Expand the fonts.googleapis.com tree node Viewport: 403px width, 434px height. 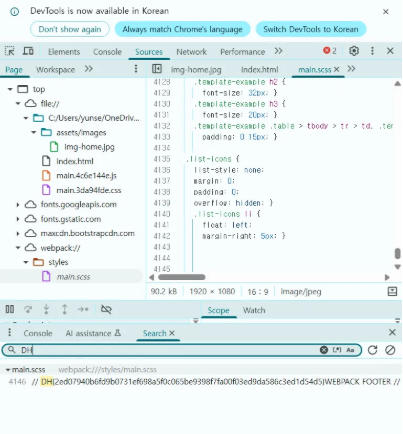18,205
